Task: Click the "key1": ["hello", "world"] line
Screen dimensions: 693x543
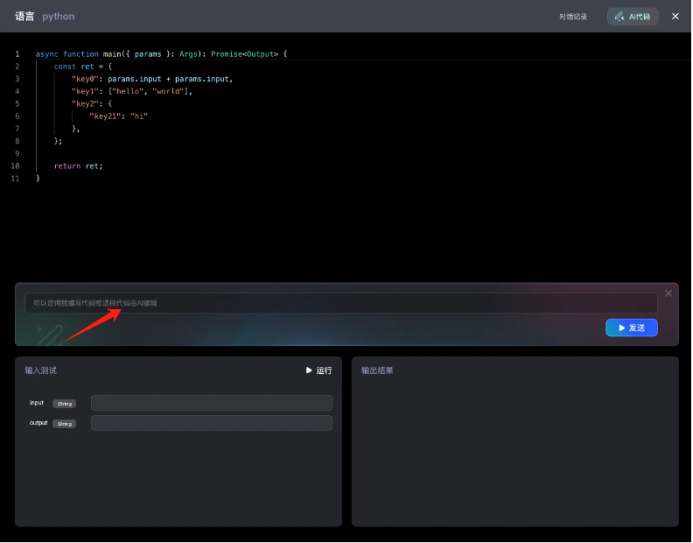Action: 132,91
